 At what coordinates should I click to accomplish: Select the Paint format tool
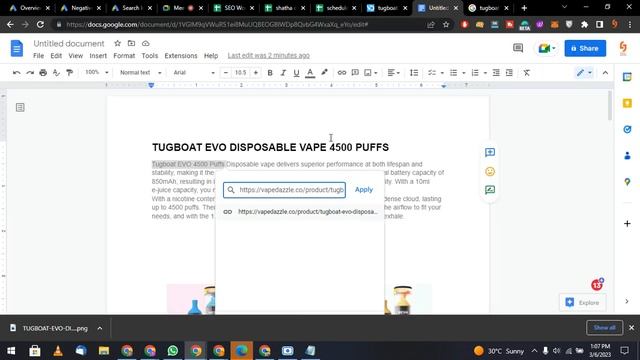point(70,73)
